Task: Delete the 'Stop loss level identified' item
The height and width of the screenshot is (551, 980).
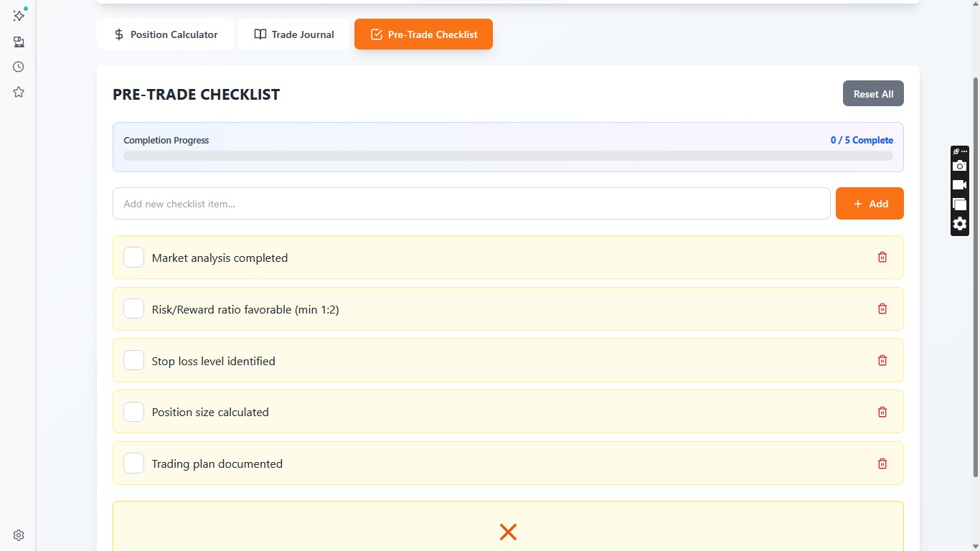Action: (882, 360)
